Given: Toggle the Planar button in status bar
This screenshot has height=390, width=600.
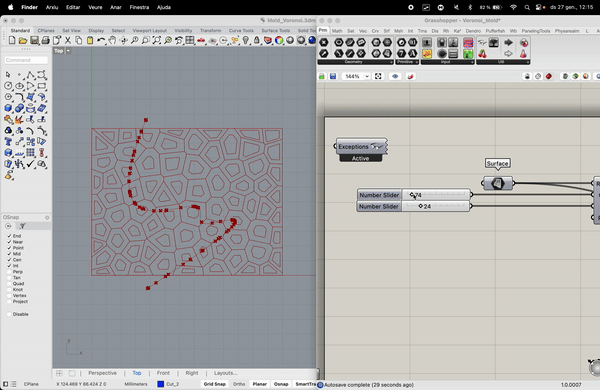Looking at the screenshot, I should click(259, 384).
